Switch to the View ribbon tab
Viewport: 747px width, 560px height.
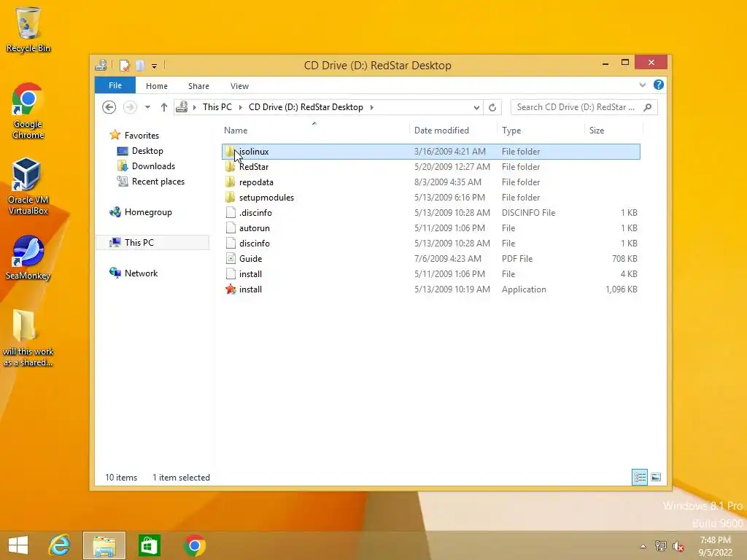coord(239,86)
